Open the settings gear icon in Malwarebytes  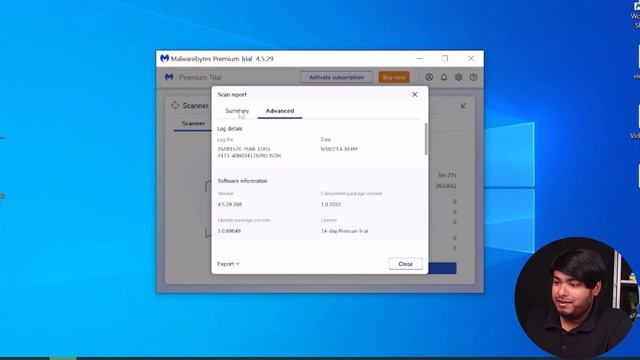458,77
